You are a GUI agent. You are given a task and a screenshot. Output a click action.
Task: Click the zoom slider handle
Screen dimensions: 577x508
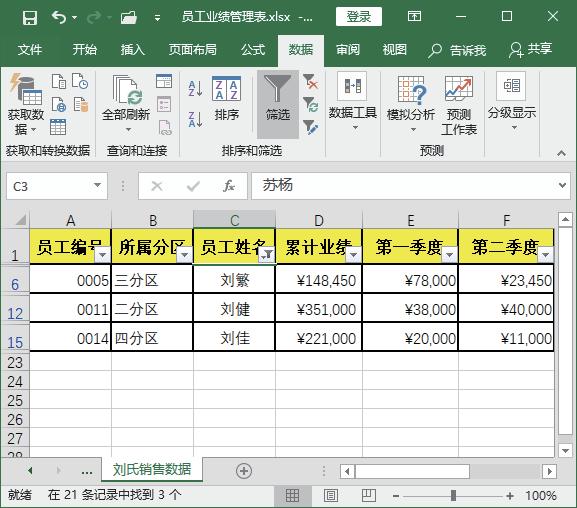click(x=453, y=496)
